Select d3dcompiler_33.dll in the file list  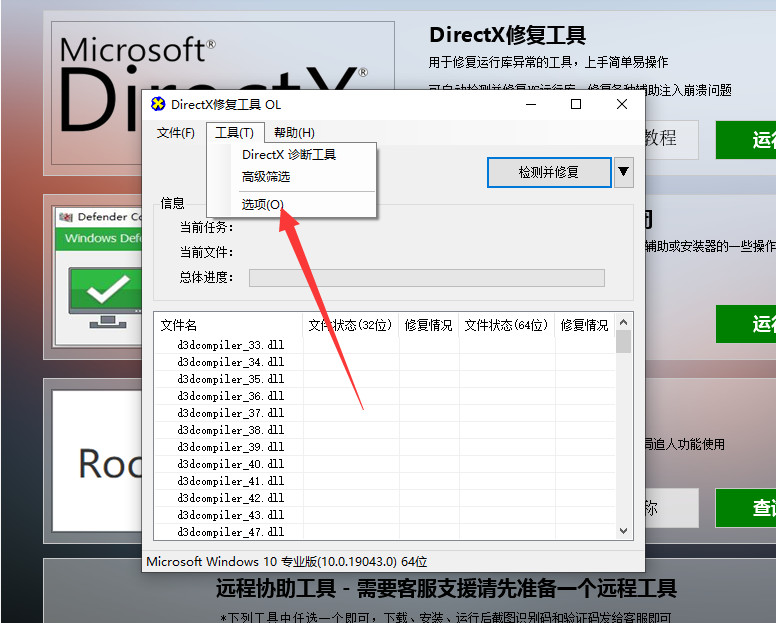(231, 345)
